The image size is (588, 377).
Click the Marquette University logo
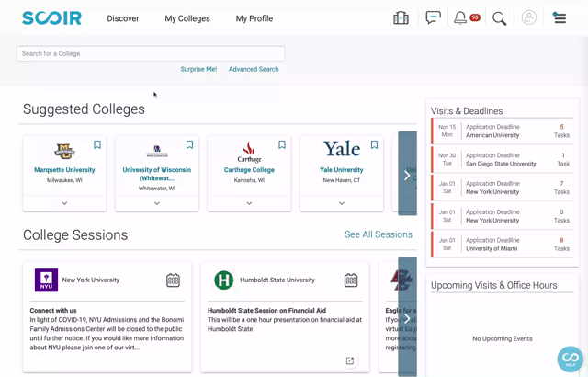coord(64,152)
